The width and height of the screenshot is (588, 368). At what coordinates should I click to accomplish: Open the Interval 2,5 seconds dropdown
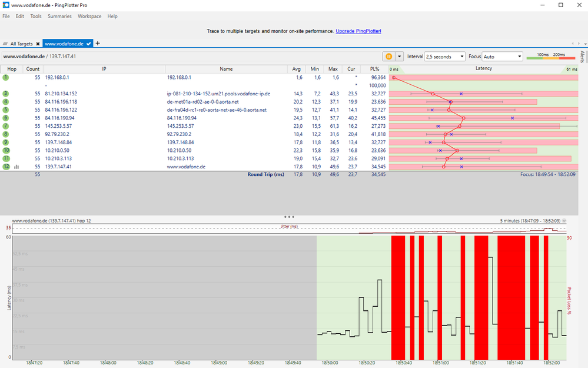[445, 57]
